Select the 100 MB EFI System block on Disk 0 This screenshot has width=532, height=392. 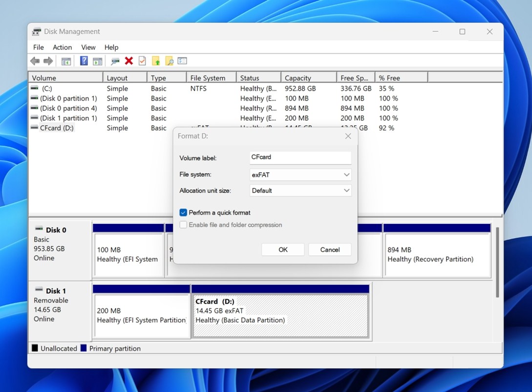(x=129, y=254)
